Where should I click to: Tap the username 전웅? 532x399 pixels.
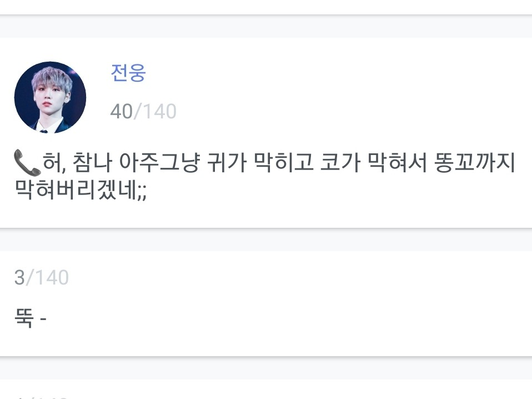point(128,73)
